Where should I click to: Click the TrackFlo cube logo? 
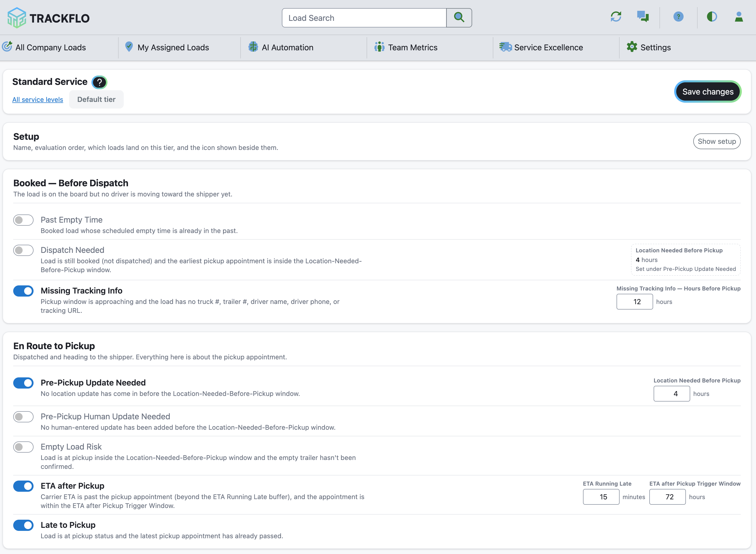[17, 18]
